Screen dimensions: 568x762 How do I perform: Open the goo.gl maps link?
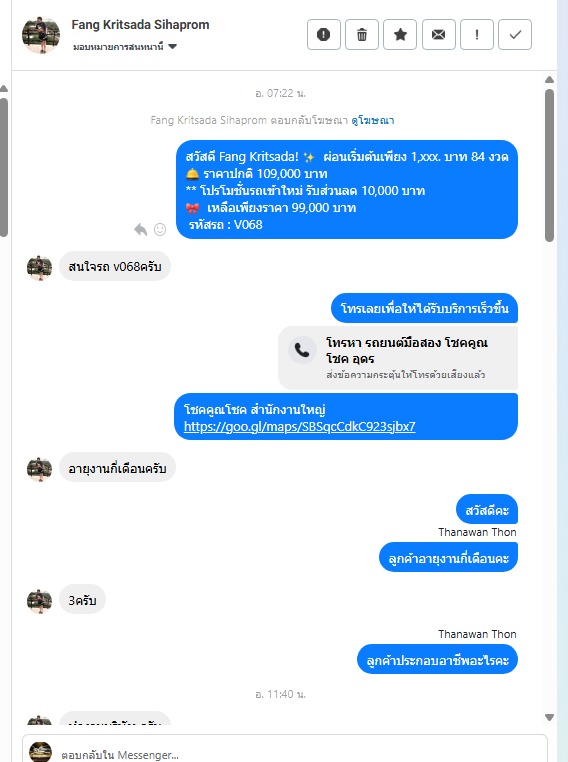[299, 427]
